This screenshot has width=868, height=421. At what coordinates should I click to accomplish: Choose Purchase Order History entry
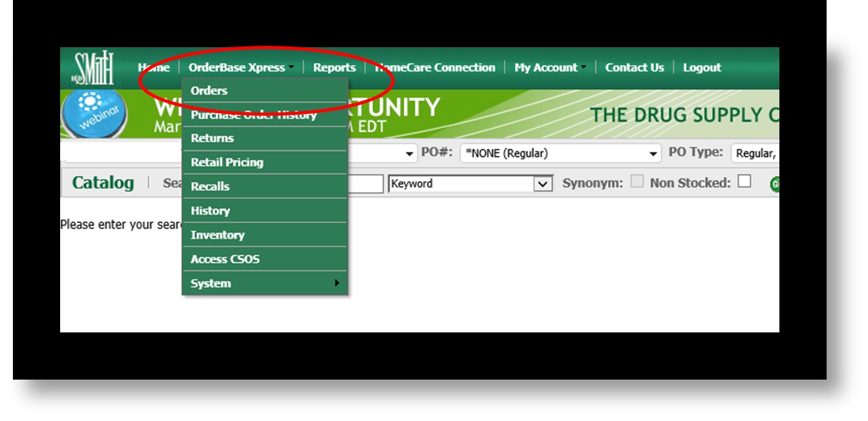click(265, 114)
